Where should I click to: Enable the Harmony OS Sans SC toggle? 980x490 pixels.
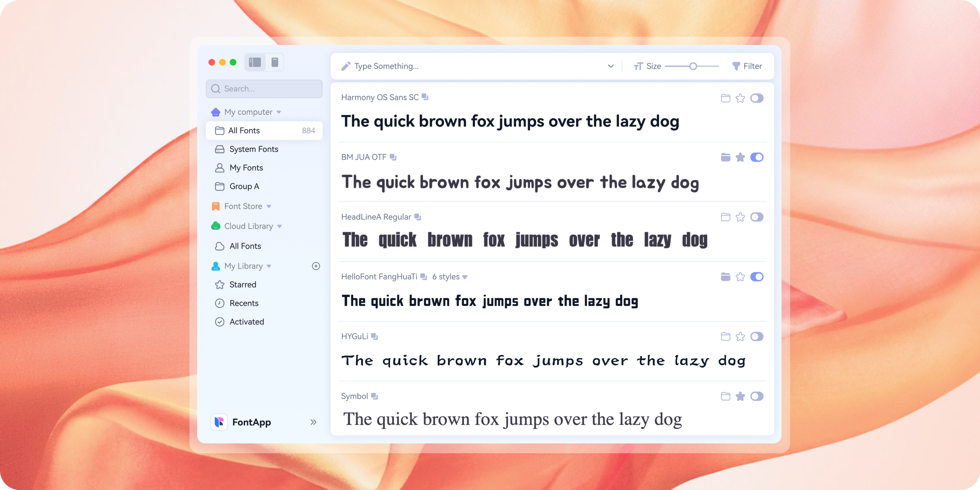coord(757,98)
